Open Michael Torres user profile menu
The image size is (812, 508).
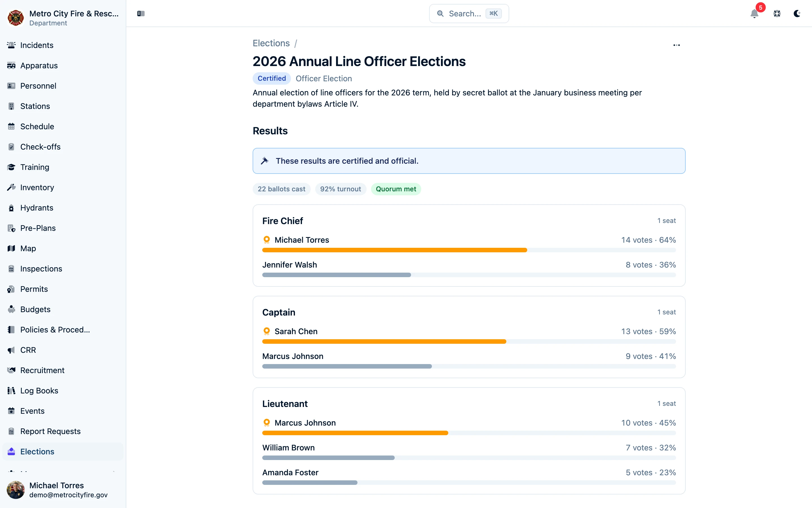click(63, 490)
